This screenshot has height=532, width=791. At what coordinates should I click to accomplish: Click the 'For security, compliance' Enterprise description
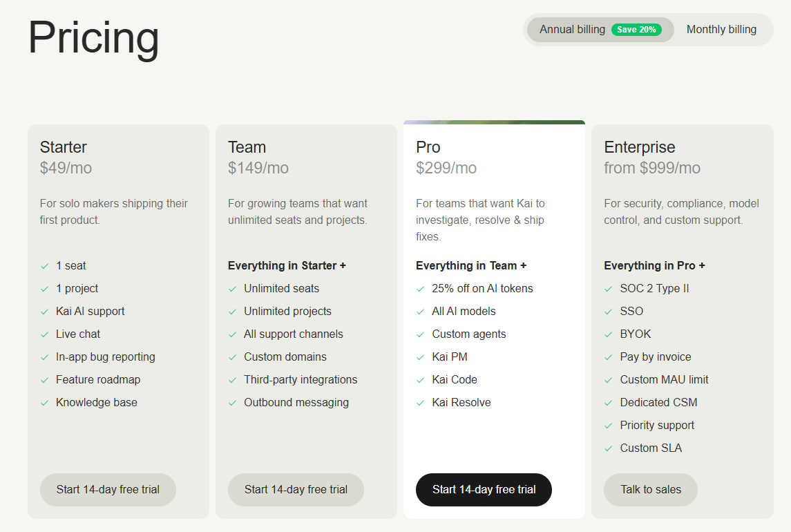click(x=681, y=211)
